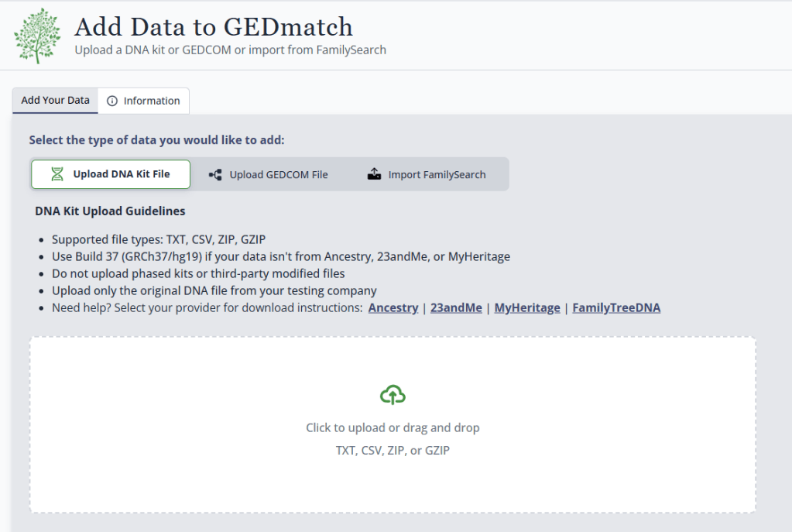Click the green cloud upload icon
792x532 pixels.
click(x=393, y=395)
